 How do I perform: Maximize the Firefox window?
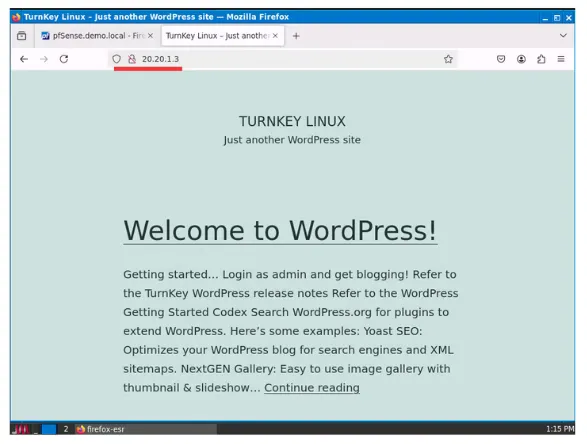(x=557, y=17)
